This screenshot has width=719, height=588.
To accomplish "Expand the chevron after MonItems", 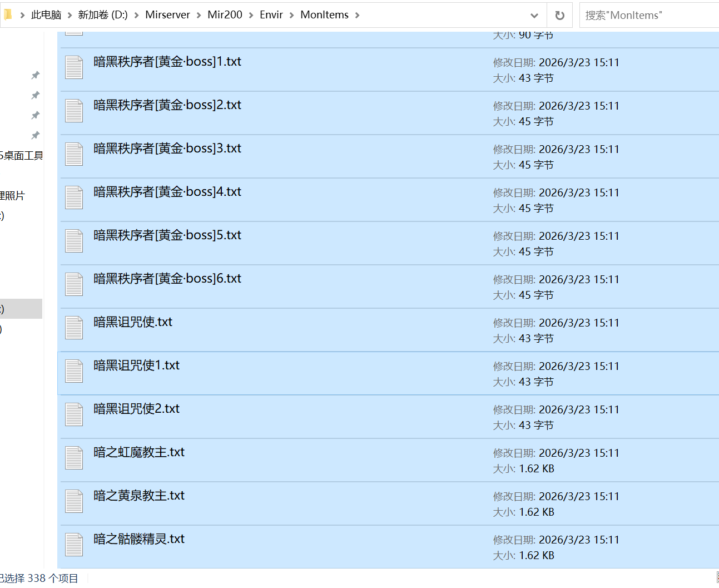I will (x=358, y=16).
